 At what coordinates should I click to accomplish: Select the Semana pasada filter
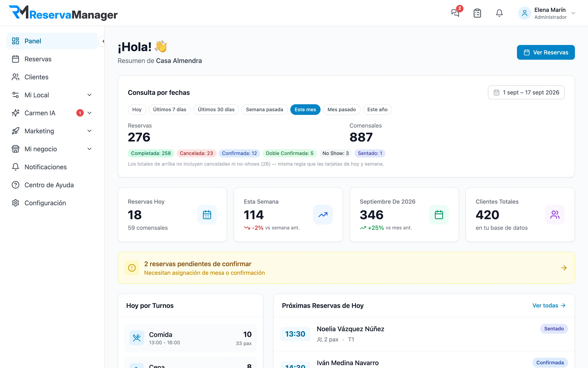(264, 110)
